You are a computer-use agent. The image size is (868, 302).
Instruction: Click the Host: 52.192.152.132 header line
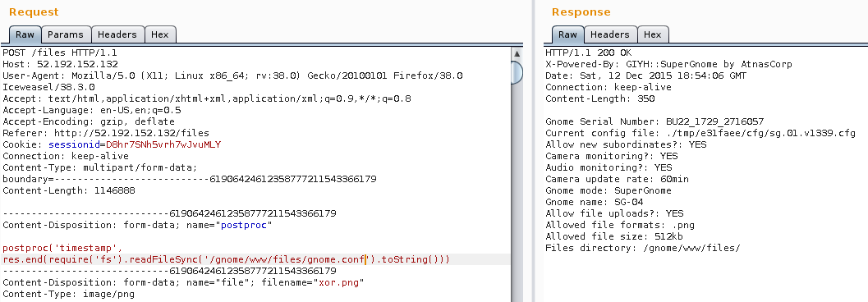tap(60, 64)
